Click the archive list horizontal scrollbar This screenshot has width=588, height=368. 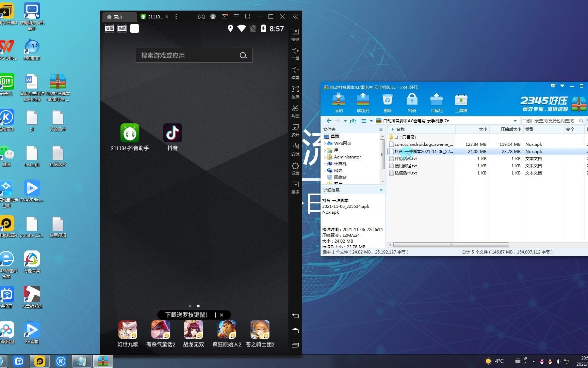pos(451,245)
